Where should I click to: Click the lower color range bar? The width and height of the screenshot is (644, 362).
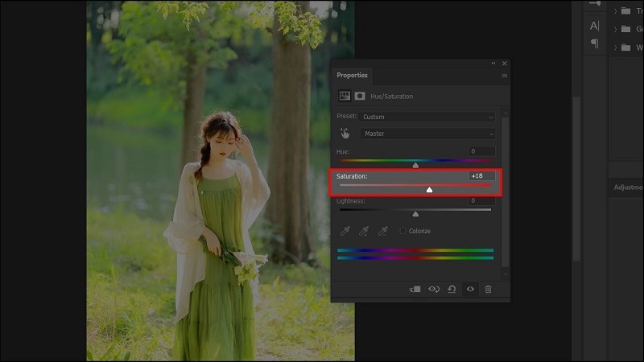coord(415,257)
